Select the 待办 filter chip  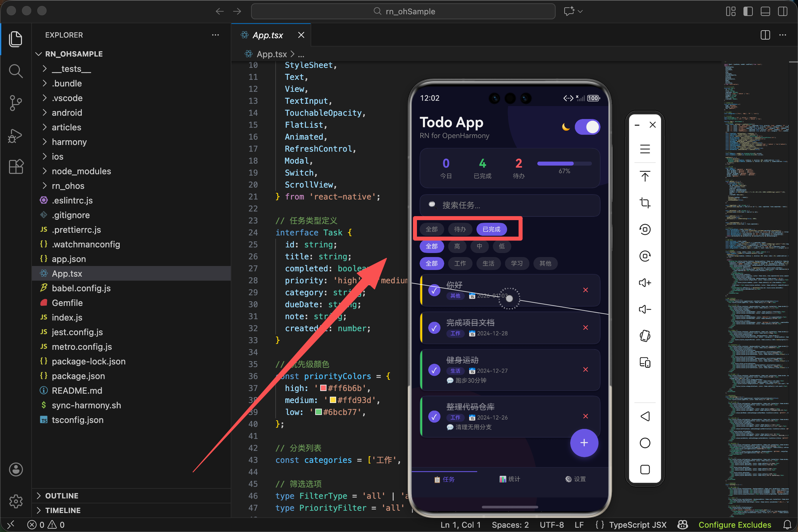click(460, 229)
